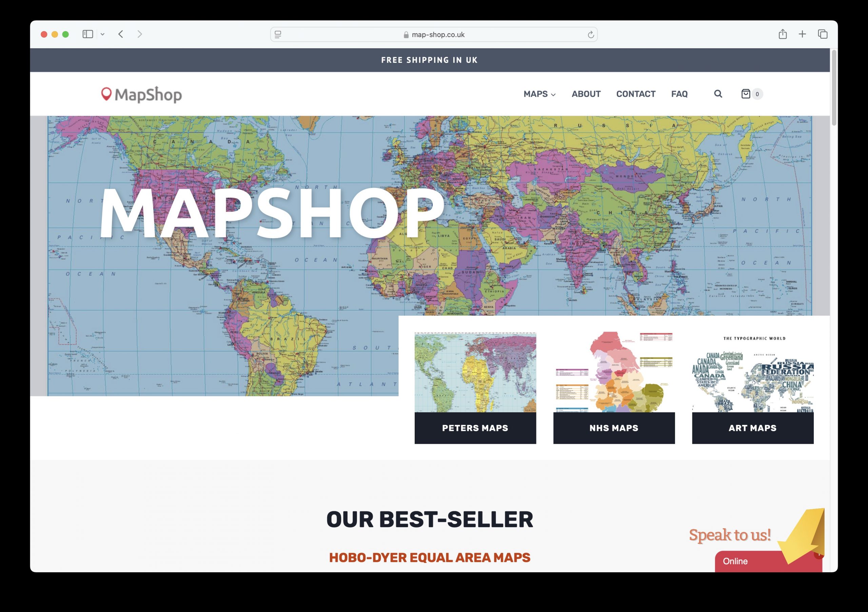Click the shopping cart bag icon
Viewport: 868px width, 612px height.
tap(746, 94)
